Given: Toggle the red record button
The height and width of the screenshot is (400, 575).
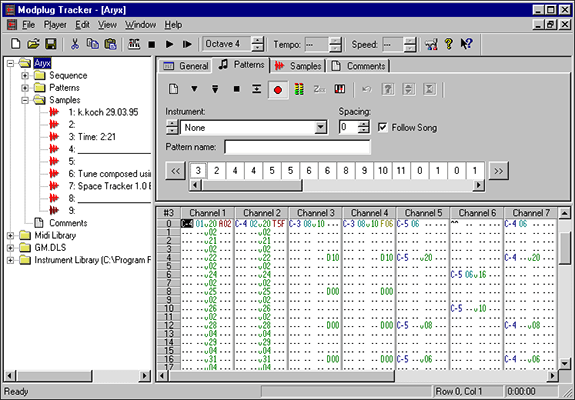Looking at the screenshot, I should click(x=278, y=89).
